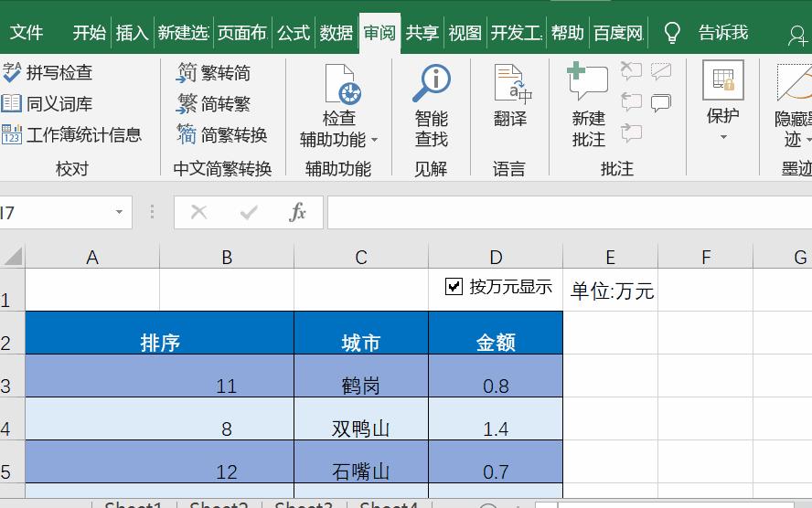Open the 文件 tab
Viewport: 812px width, 508px height.
(27, 33)
